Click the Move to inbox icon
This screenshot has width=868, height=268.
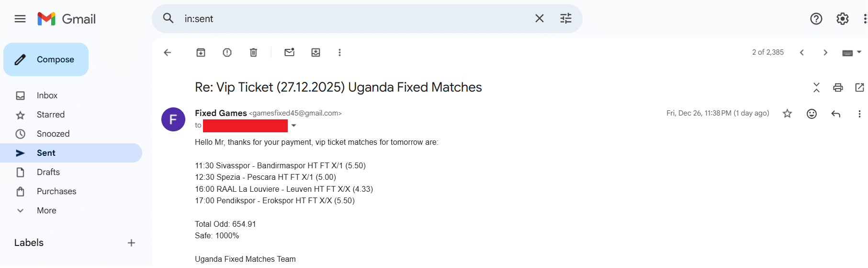pyautogui.click(x=316, y=53)
